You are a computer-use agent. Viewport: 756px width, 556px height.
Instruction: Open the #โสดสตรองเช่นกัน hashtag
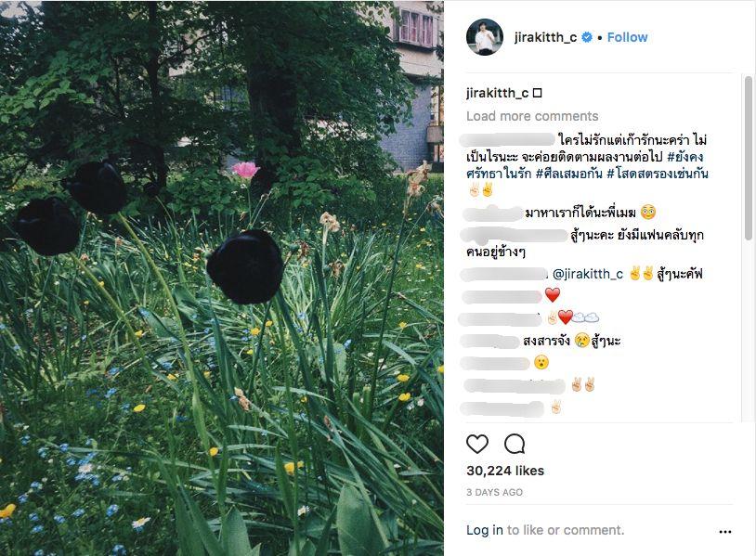658,174
